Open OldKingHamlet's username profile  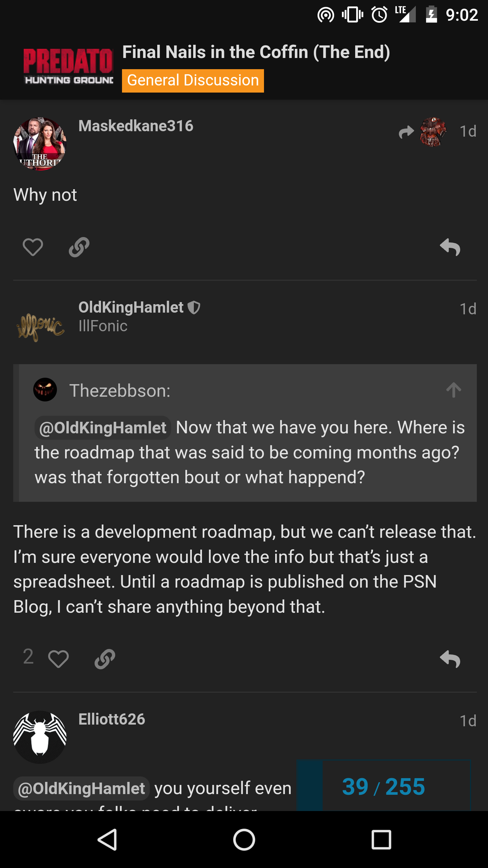pyautogui.click(x=131, y=307)
